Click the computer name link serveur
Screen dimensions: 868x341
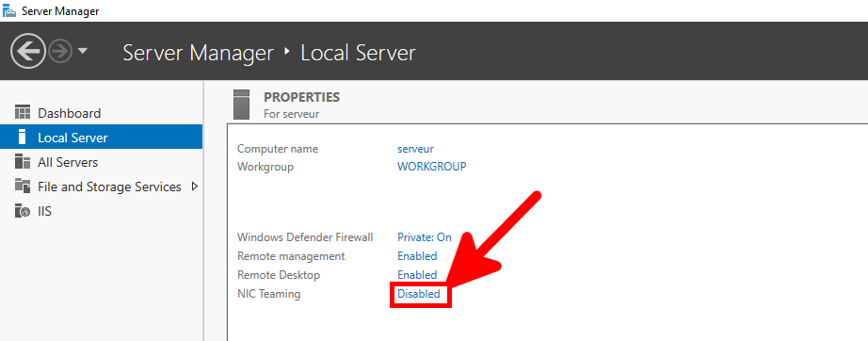pos(415,149)
